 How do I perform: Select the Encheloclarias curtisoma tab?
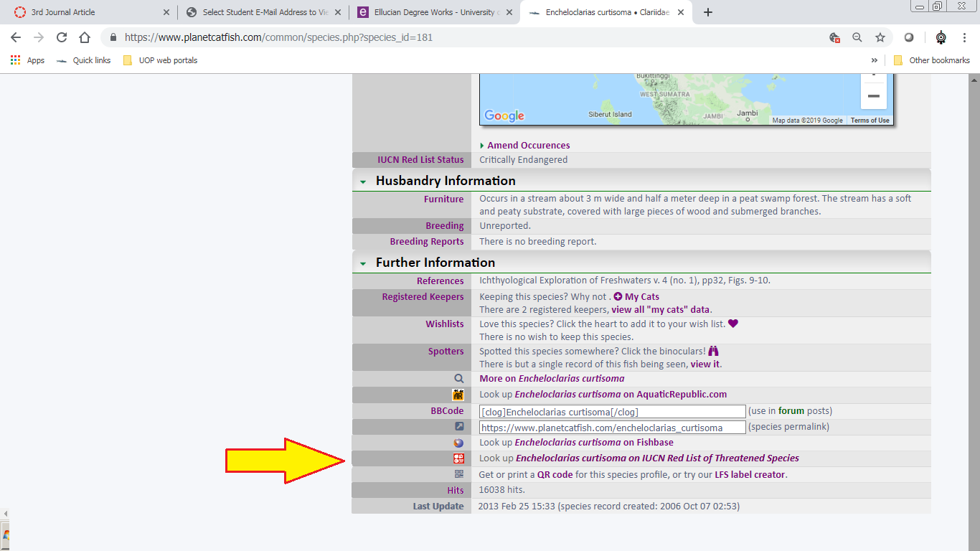(607, 12)
